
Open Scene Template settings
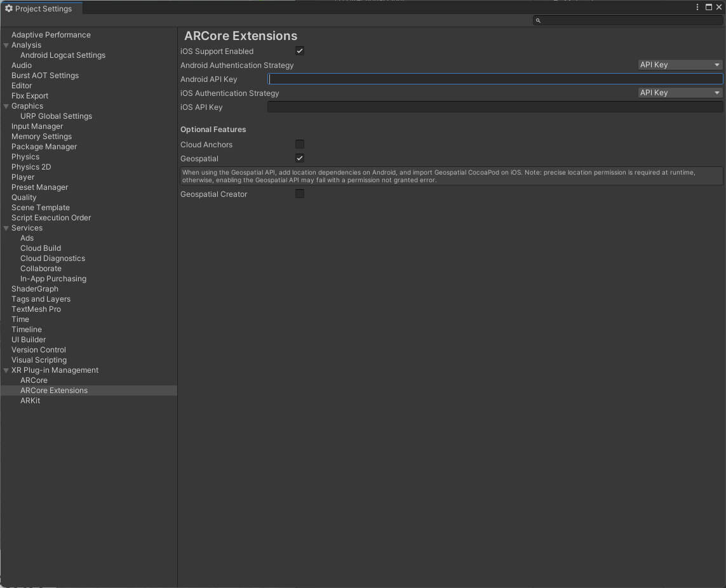point(40,208)
